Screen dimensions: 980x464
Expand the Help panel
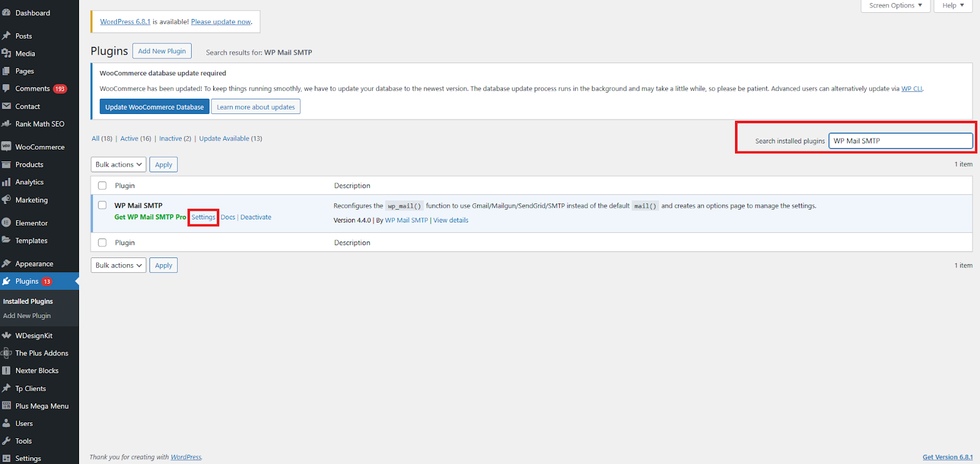click(x=953, y=6)
